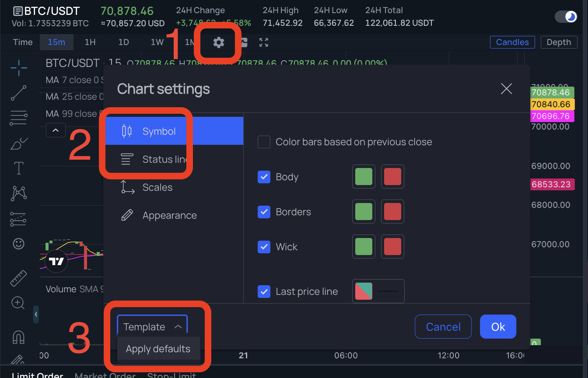This screenshot has height=378, width=588.
Task: Pick the Borders red down color
Action: click(392, 212)
